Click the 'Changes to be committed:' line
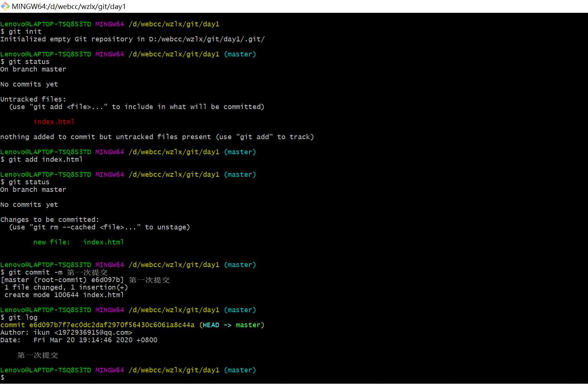 point(50,220)
